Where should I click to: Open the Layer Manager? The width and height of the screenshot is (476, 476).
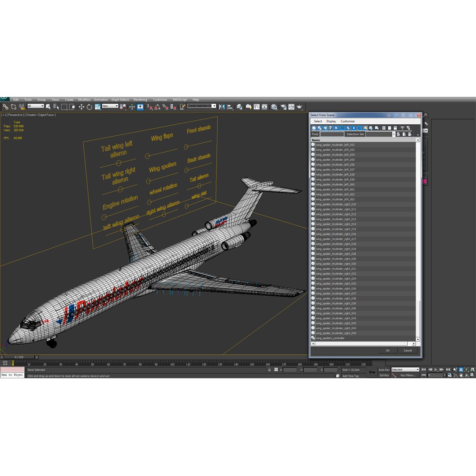point(239,107)
